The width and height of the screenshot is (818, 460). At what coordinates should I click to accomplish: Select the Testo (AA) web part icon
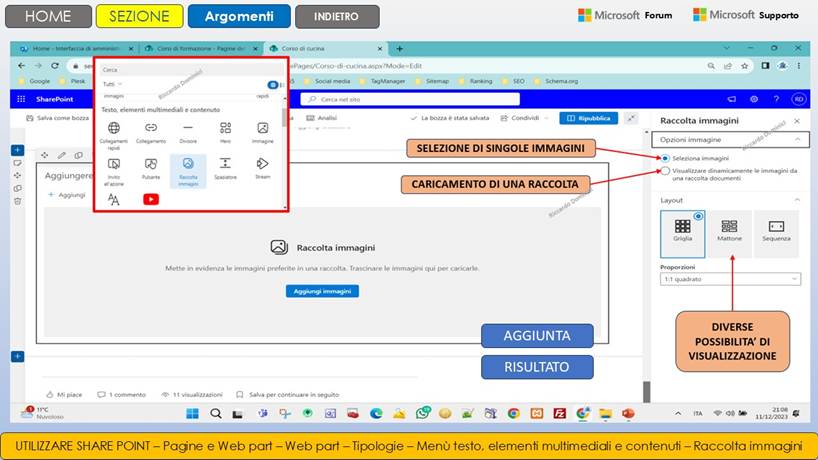pyautogui.click(x=114, y=199)
